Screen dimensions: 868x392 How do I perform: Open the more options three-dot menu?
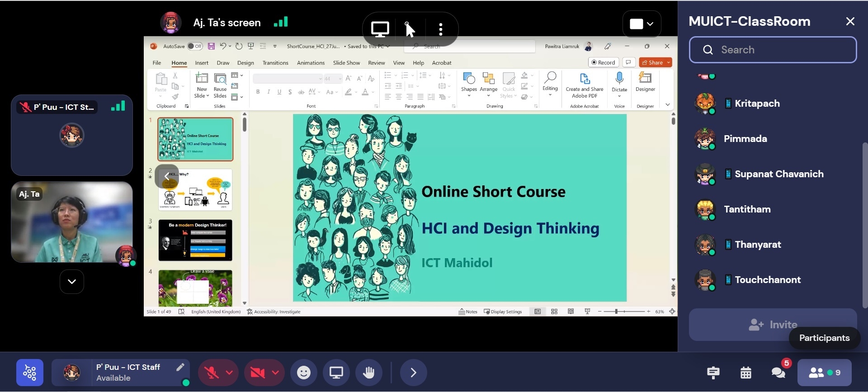pos(440,29)
